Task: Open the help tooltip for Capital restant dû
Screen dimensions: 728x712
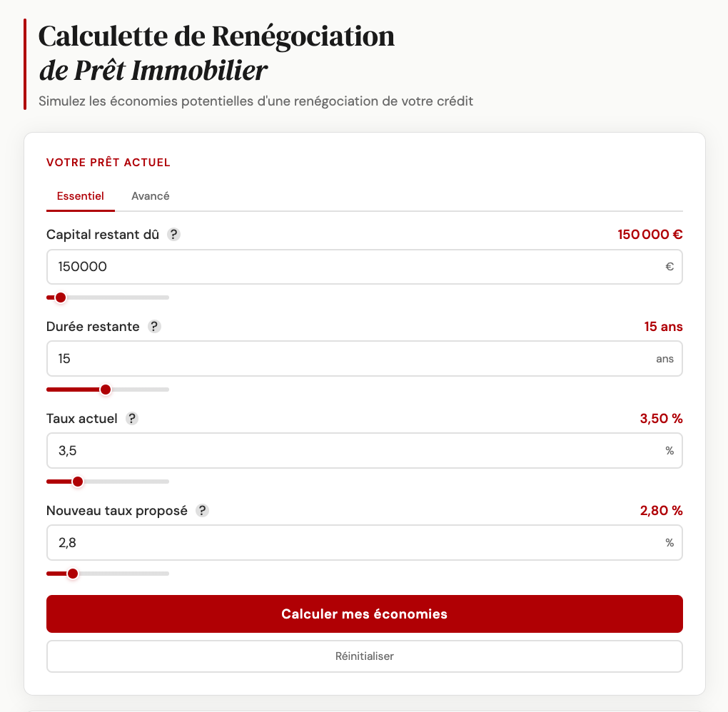Action: (172, 234)
